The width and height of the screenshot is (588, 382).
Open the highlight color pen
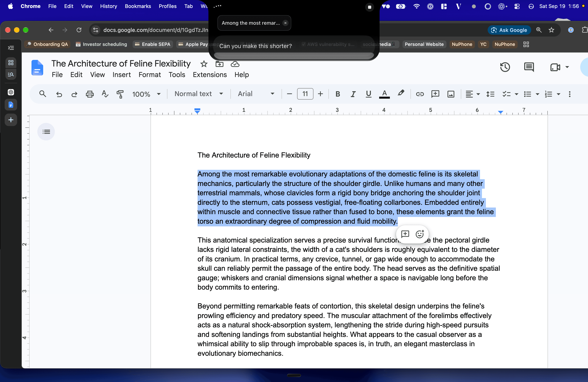[401, 93]
